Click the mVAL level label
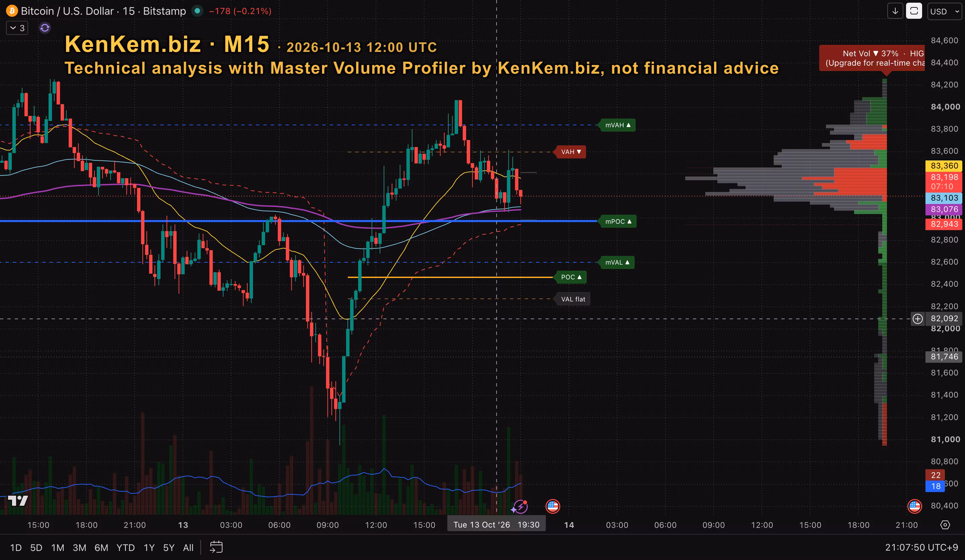This screenshot has height=560, width=965. pos(617,263)
